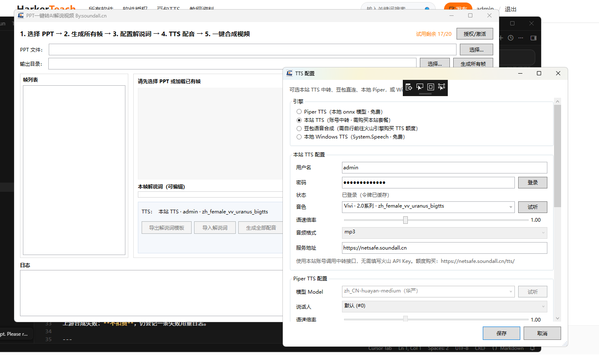599x364 pixels.
Task: Click the 用户名 input field
Action: click(x=444, y=168)
